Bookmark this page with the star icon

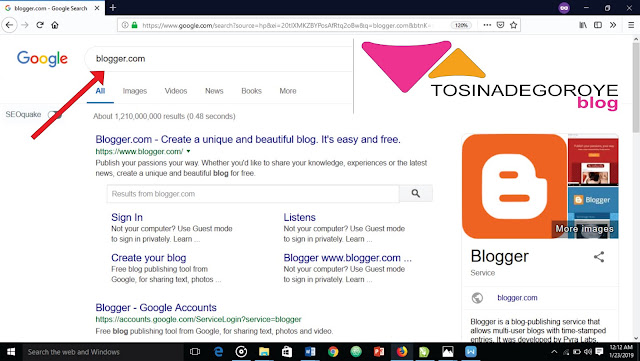(513, 25)
